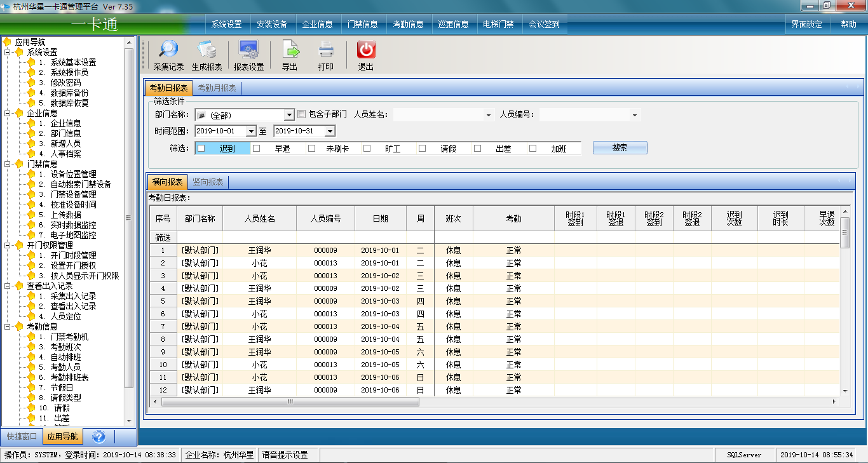This screenshot has height=463, width=868.
Task: Open the end date 2019-10-31 picker
Action: [330, 131]
